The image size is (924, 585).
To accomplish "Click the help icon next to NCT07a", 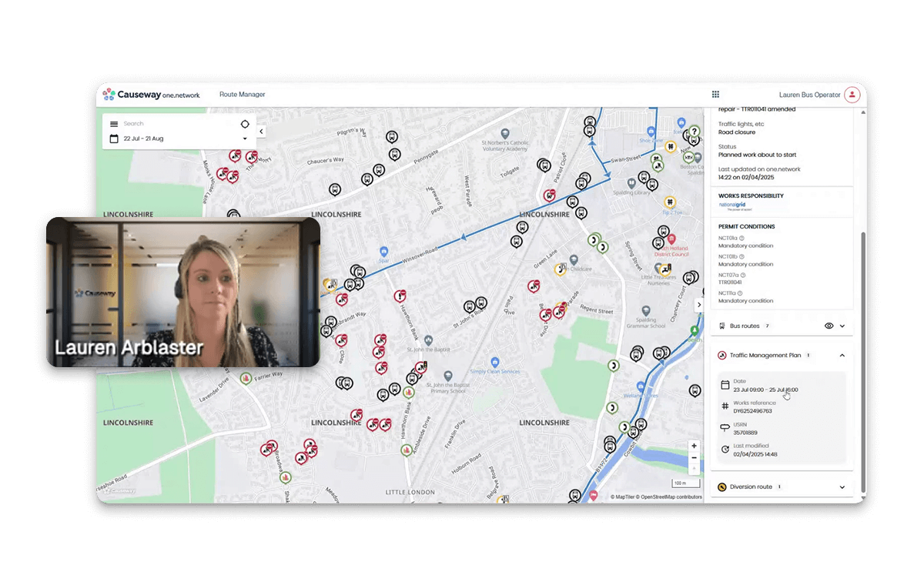I will [743, 275].
